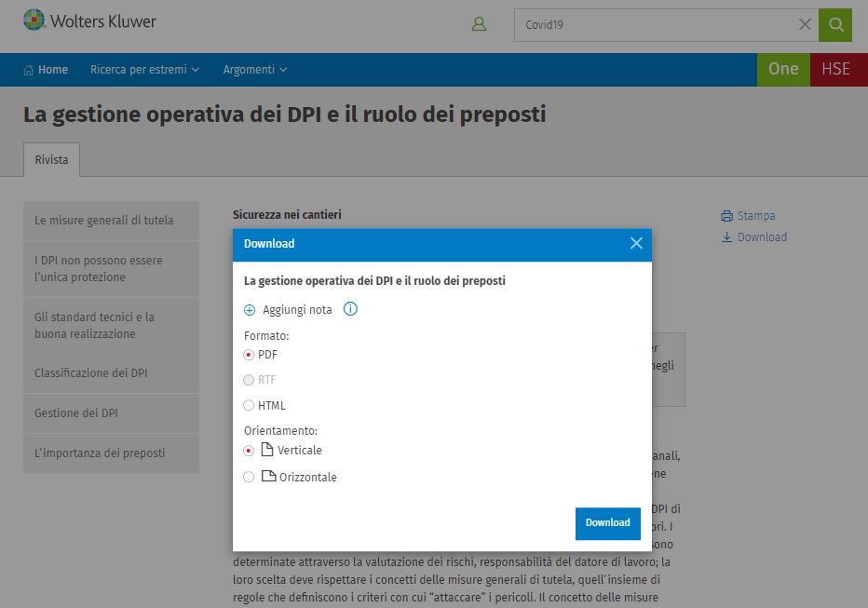The image size is (868, 608).
Task: Click the Wolters Kluwer logo
Action: coord(89,20)
